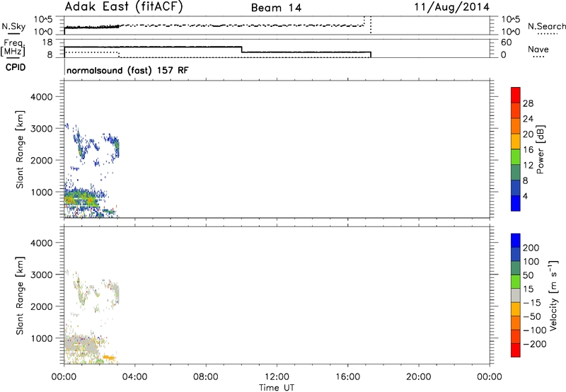566x392 pixels.
Task: Click the '16' tick on the power scale
Action: (x=528, y=150)
